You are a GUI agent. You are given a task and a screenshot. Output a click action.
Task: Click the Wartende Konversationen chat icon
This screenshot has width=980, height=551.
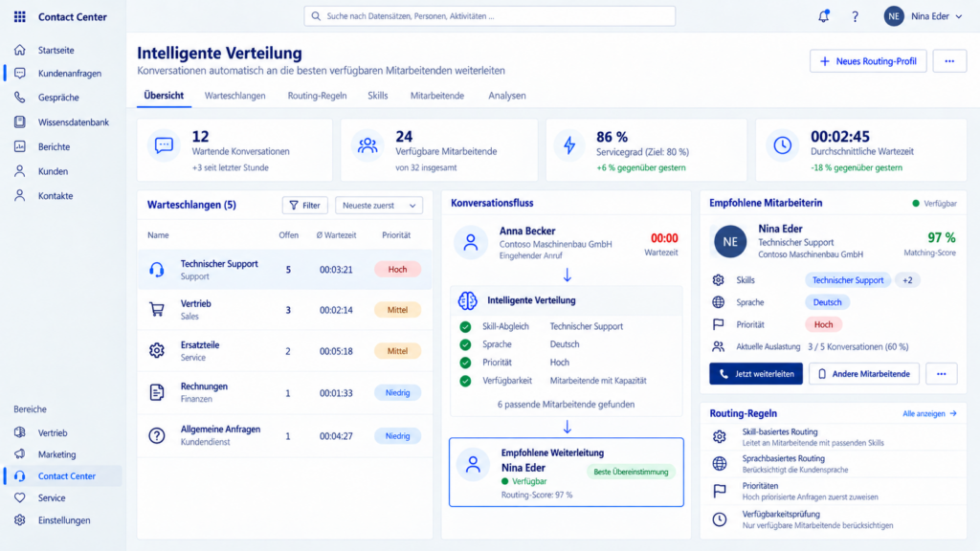tap(164, 145)
